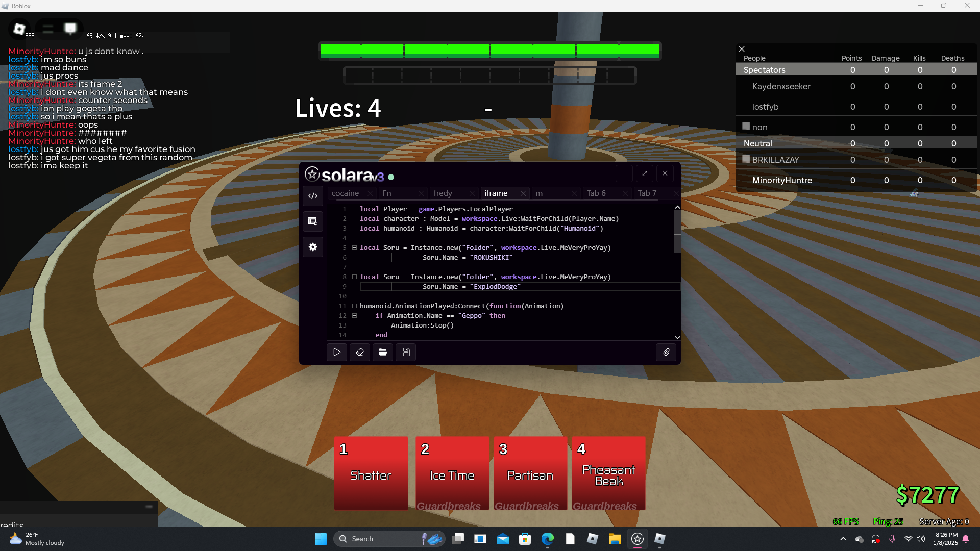Clear editor with the eraser icon

(360, 352)
